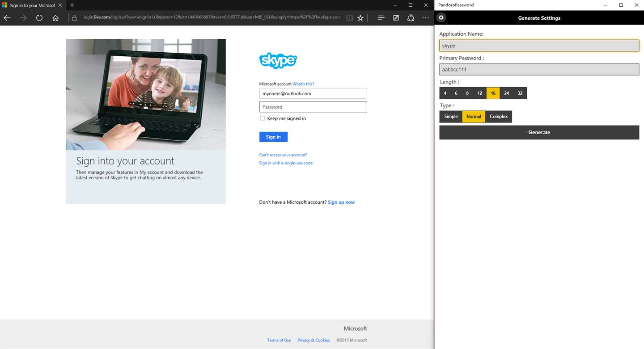Set password length to 4
Image resolution: width=644 pixels, height=349 pixels.
445,93
